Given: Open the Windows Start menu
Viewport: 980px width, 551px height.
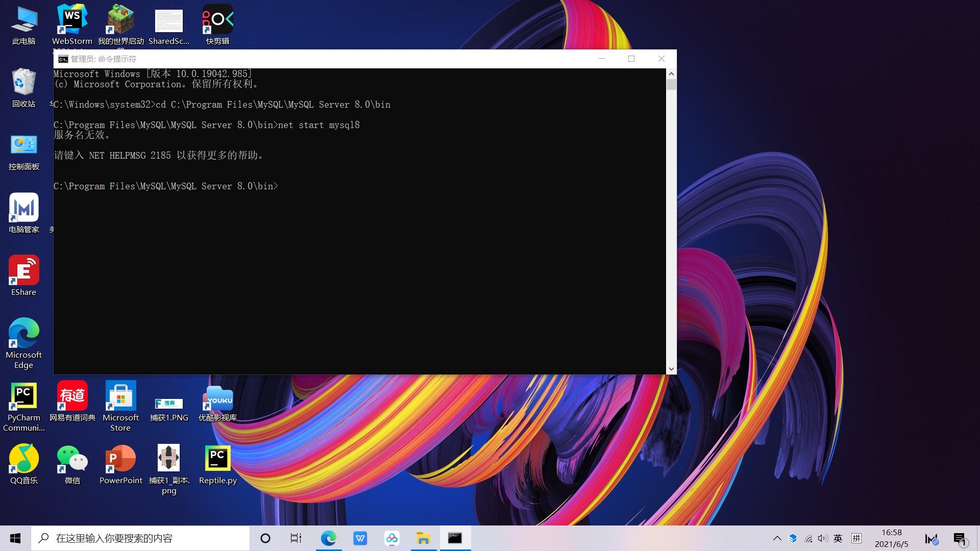Looking at the screenshot, I should click(x=15, y=538).
